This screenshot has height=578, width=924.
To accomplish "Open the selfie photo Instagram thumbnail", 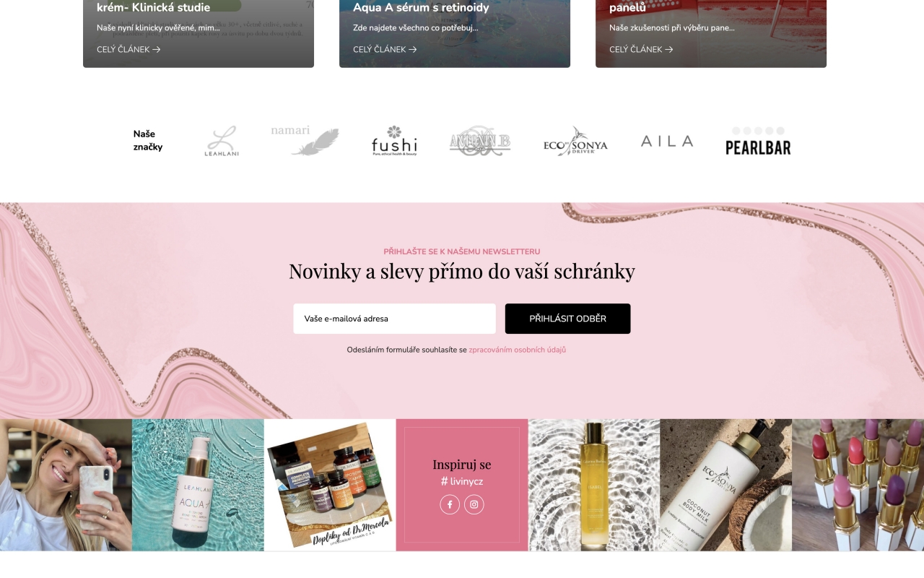I will click(x=66, y=485).
